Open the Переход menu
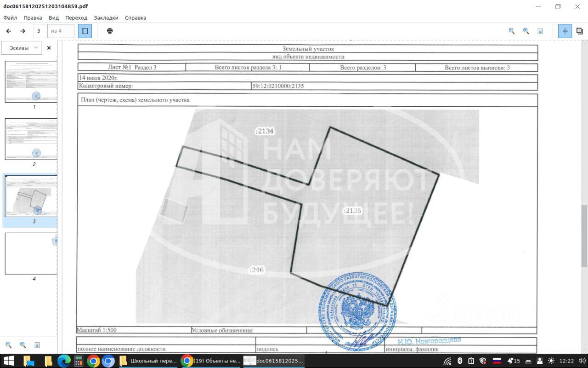588x368 pixels. [76, 18]
